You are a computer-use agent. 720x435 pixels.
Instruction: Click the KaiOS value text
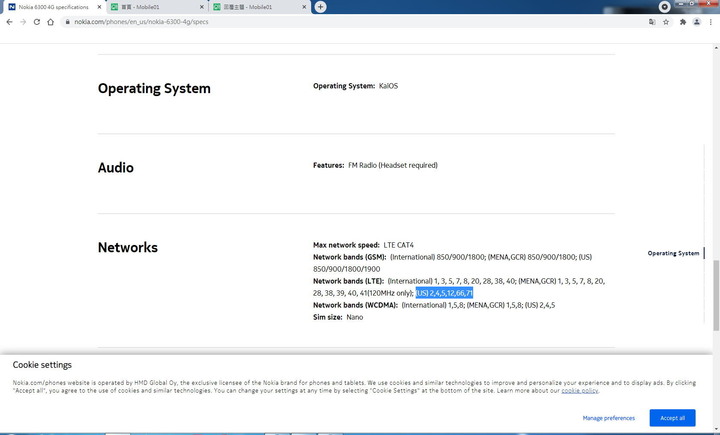(388, 86)
